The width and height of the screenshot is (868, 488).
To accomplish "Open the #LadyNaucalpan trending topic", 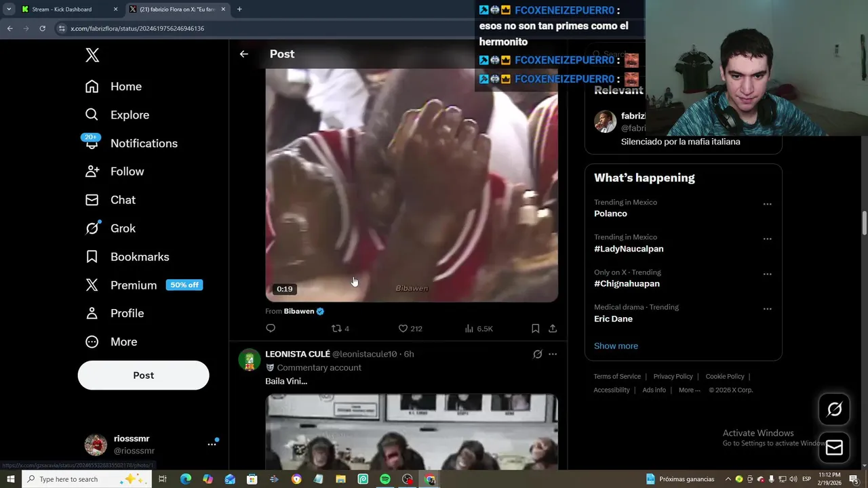I will (629, 249).
